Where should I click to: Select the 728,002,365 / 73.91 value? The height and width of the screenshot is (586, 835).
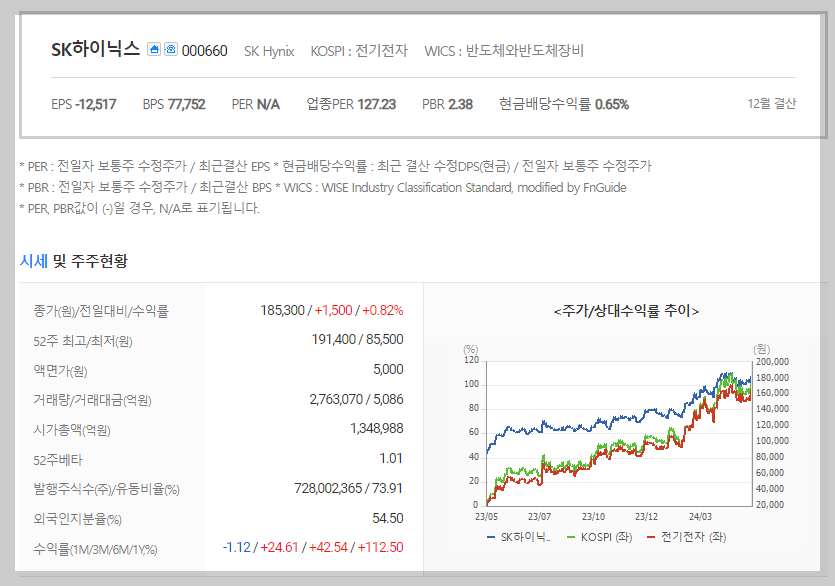[348, 488]
